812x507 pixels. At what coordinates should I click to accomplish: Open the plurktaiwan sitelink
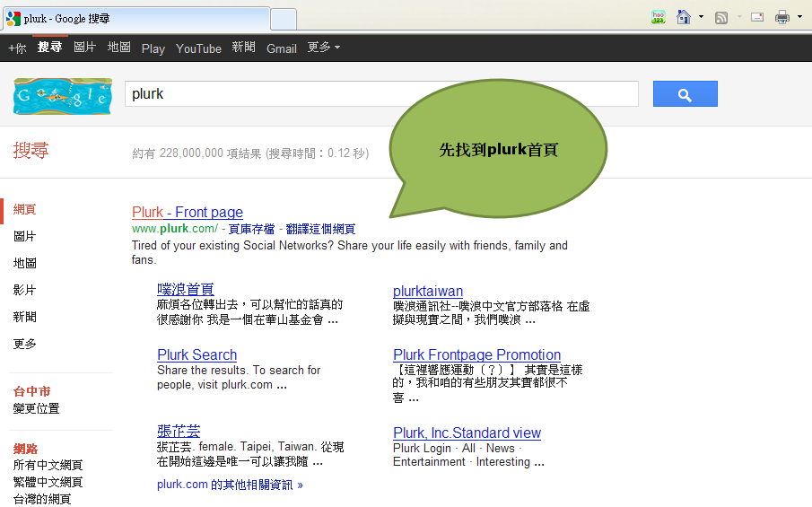tap(428, 291)
